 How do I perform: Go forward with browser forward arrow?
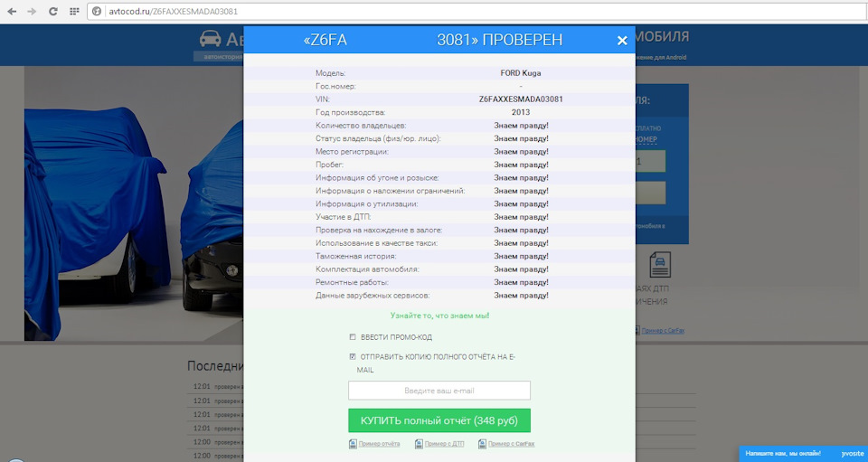point(32,11)
